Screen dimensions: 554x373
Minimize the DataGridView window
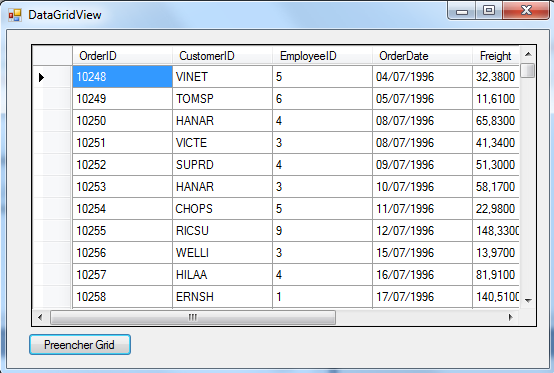[462, 11]
